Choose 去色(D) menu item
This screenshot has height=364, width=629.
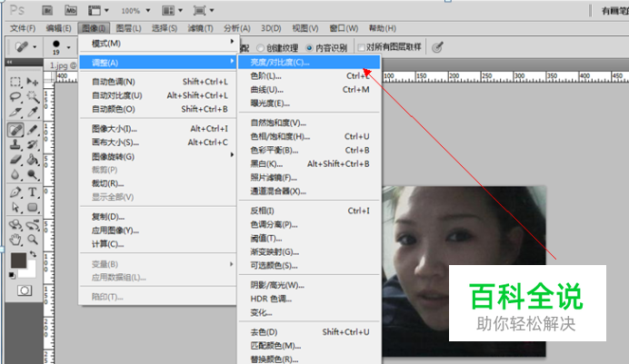coord(309,332)
